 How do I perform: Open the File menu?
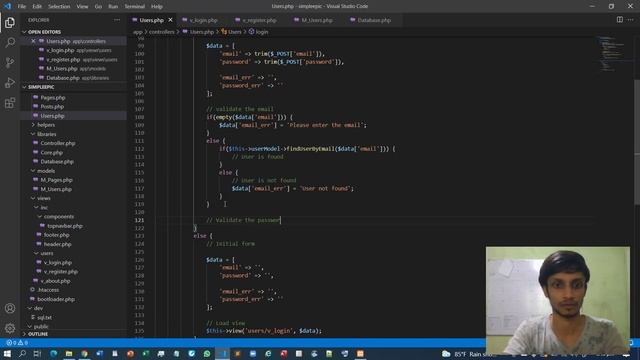(22, 7)
